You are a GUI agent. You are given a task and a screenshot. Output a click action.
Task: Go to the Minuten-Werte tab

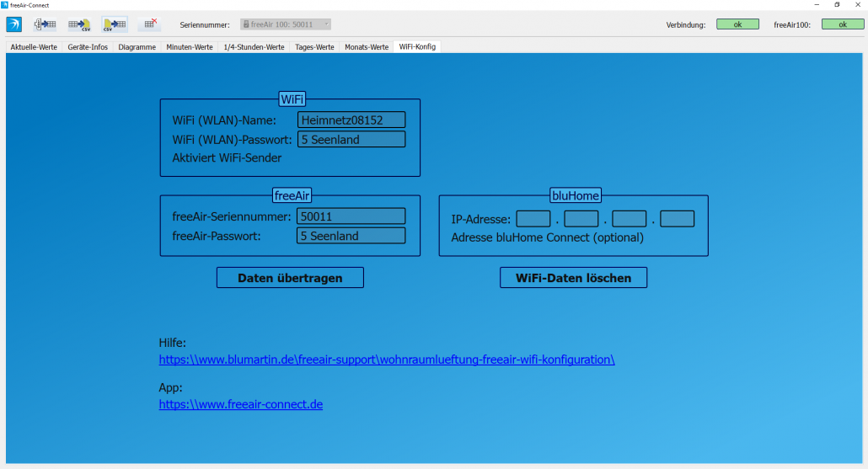click(x=190, y=47)
